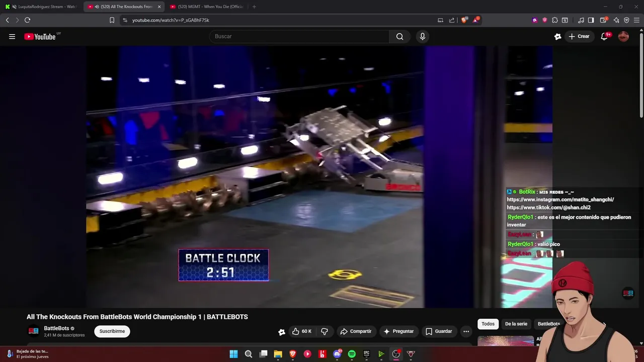This screenshot has height=362, width=644.
Task: Close the All The Knockouts tab
Action: pos(159,7)
